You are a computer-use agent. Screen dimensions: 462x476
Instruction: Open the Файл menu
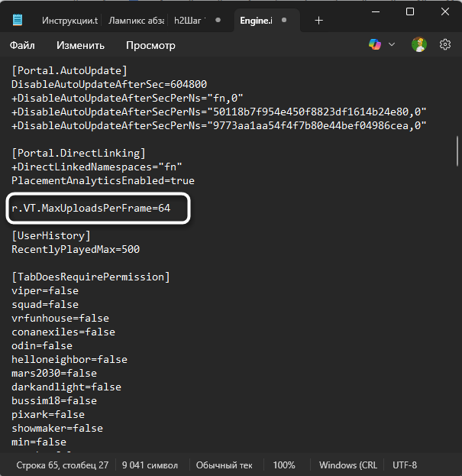[22, 45]
